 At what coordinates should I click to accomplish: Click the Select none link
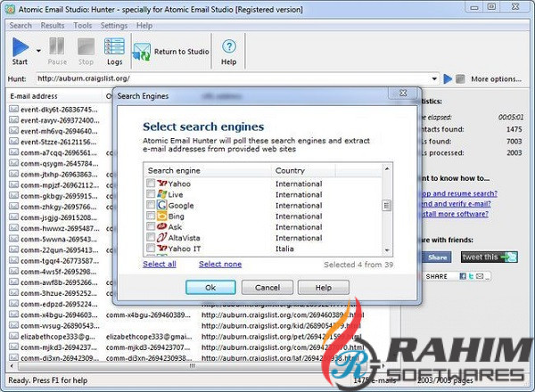220,264
